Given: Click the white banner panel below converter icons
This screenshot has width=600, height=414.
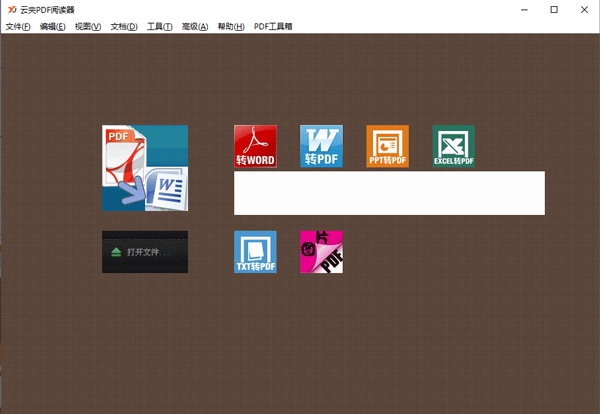Looking at the screenshot, I should pos(390,193).
